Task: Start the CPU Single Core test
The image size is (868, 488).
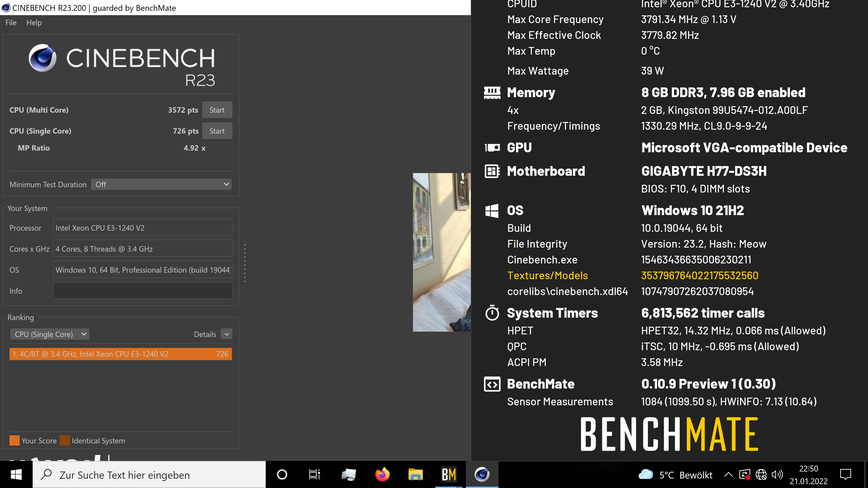Action: pyautogui.click(x=217, y=131)
